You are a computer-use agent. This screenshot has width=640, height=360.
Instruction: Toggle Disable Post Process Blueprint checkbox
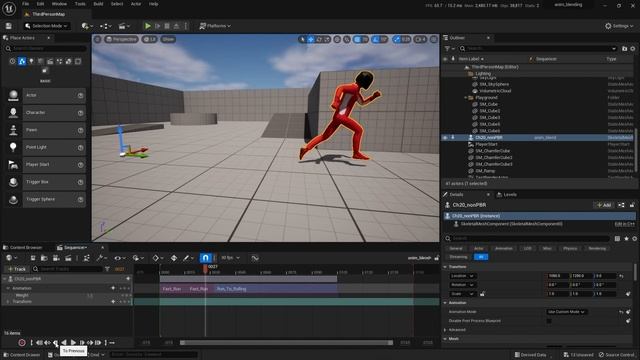tap(549, 321)
